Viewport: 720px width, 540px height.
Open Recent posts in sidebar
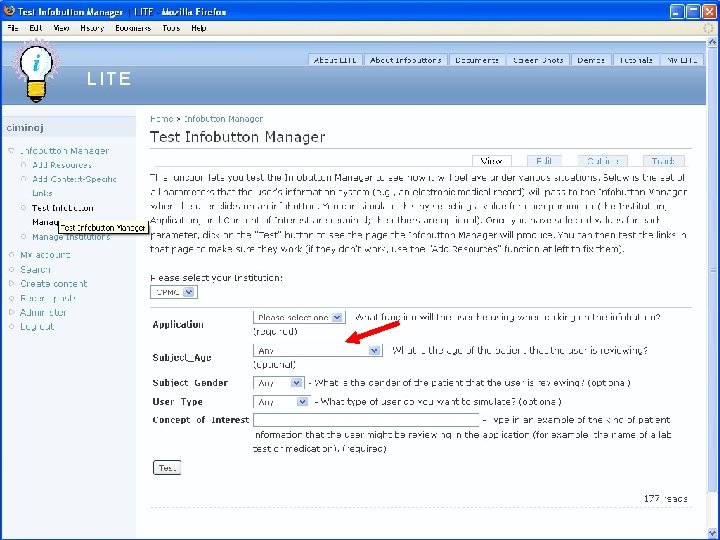coord(48,298)
